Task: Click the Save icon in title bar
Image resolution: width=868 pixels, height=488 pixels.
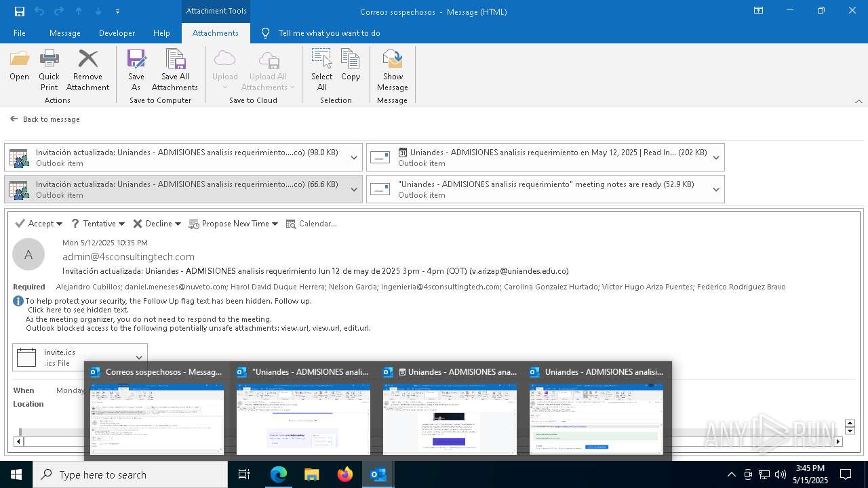Action: [19, 12]
